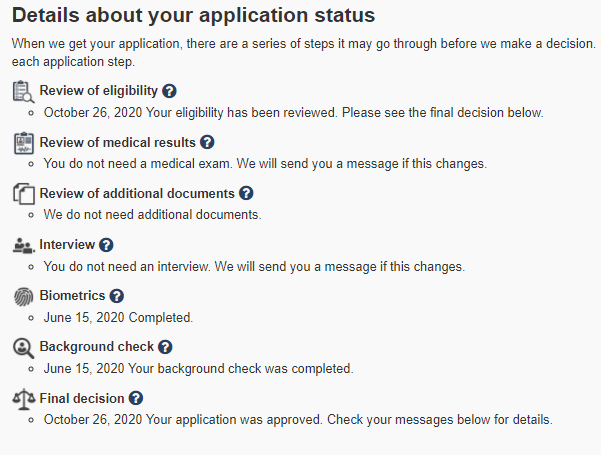Click the application approved status message

pyautogui.click(x=298, y=419)
